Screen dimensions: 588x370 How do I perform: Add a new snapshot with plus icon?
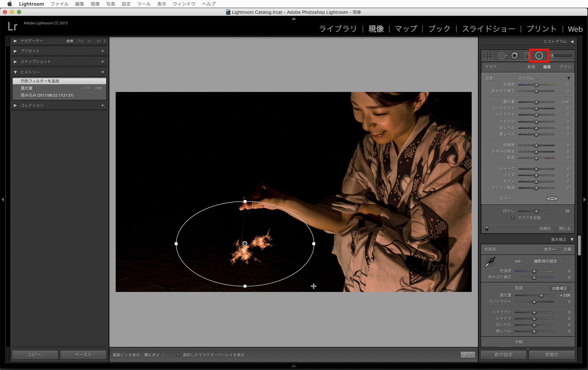[x=103, y=61]
